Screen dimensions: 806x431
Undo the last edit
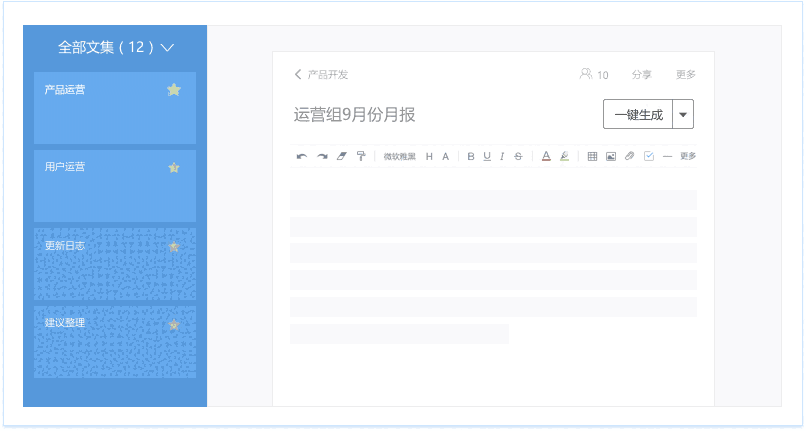pyautogui.click(x=302, y=156)
